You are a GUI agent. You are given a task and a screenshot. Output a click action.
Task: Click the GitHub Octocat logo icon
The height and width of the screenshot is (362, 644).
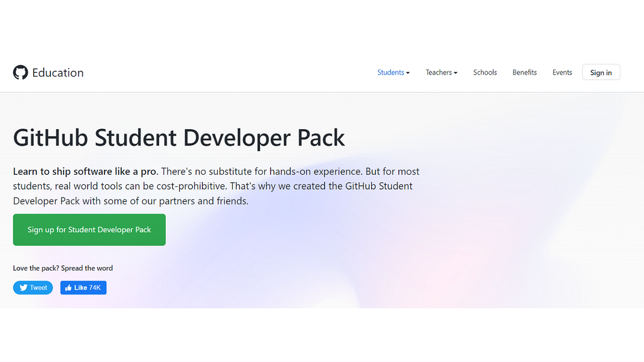click(20, 72)
